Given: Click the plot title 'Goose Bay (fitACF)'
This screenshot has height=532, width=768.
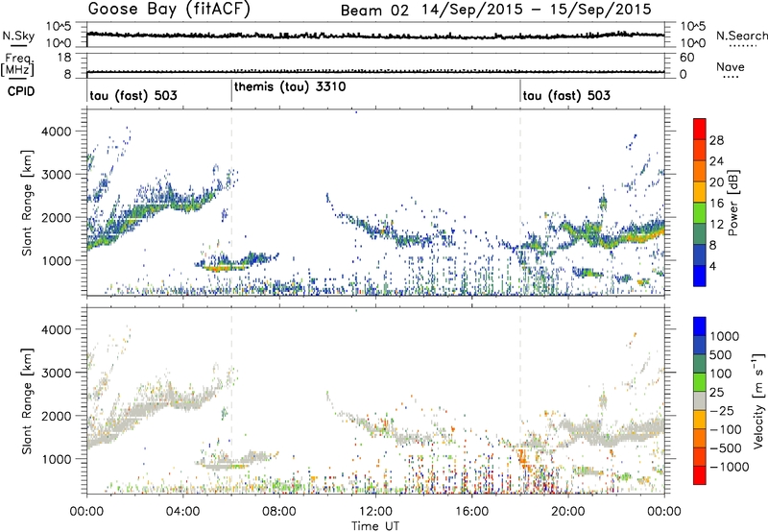Looking at the screenshot, I should click(x=169, y=10).
